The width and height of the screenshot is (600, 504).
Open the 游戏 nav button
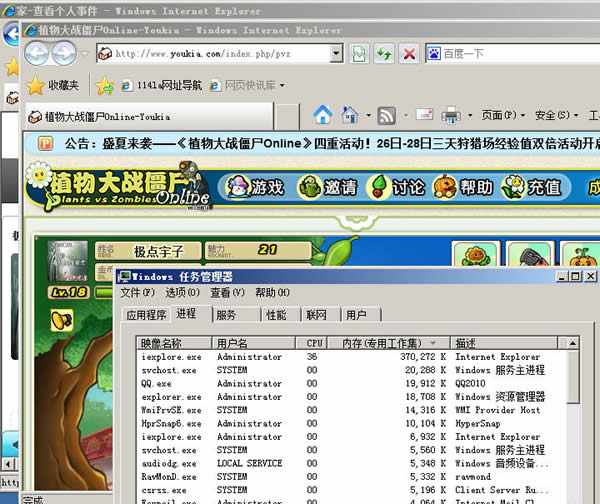tap(255, 187)
